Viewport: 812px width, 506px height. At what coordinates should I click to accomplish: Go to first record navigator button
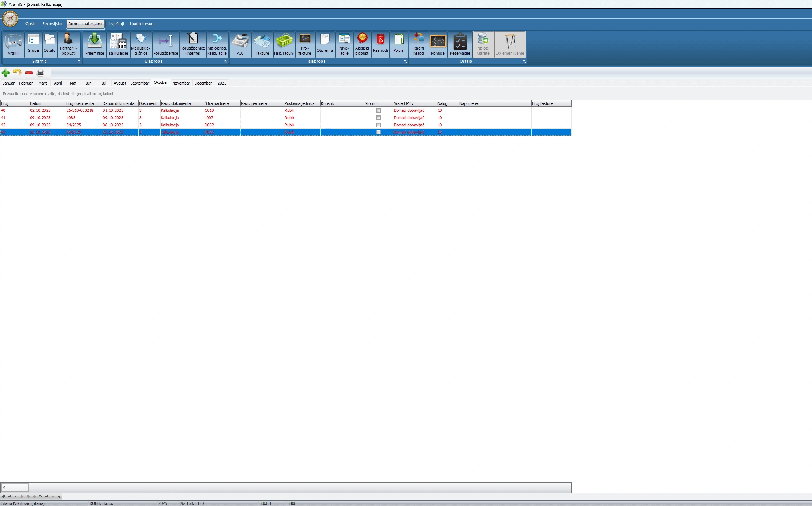3,496
